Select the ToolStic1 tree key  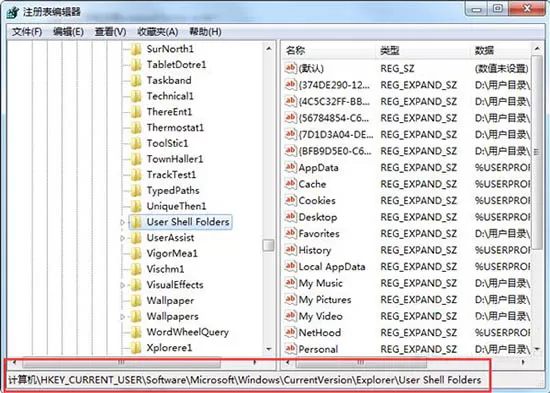click(x=167, y=144)
